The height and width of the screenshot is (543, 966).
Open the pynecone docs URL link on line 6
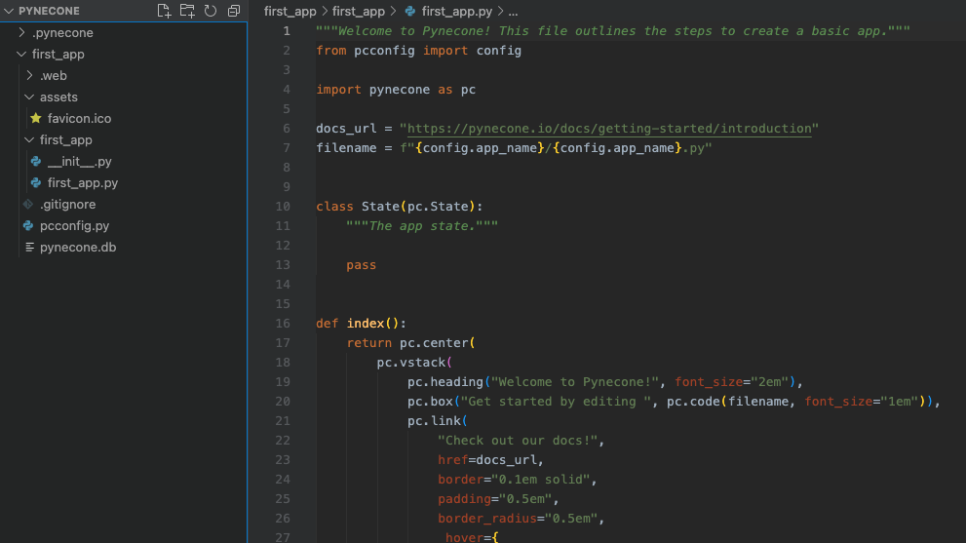(x=609, y=128)
